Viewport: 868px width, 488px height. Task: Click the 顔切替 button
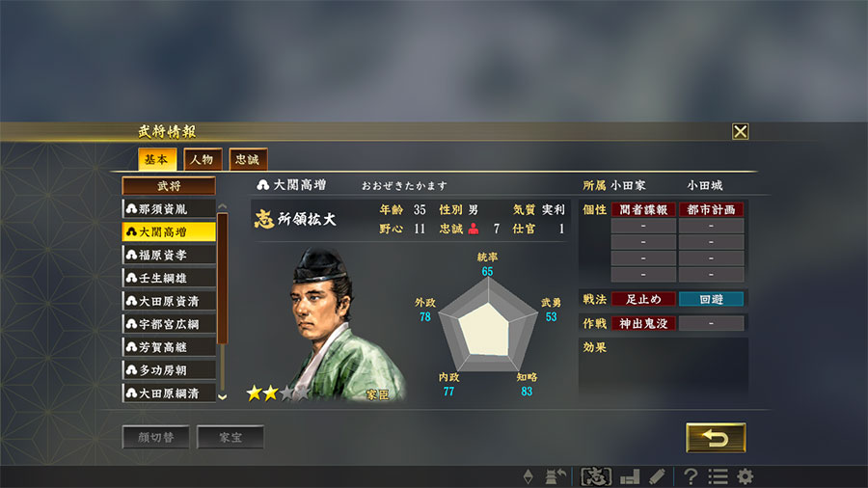(156, 437)
